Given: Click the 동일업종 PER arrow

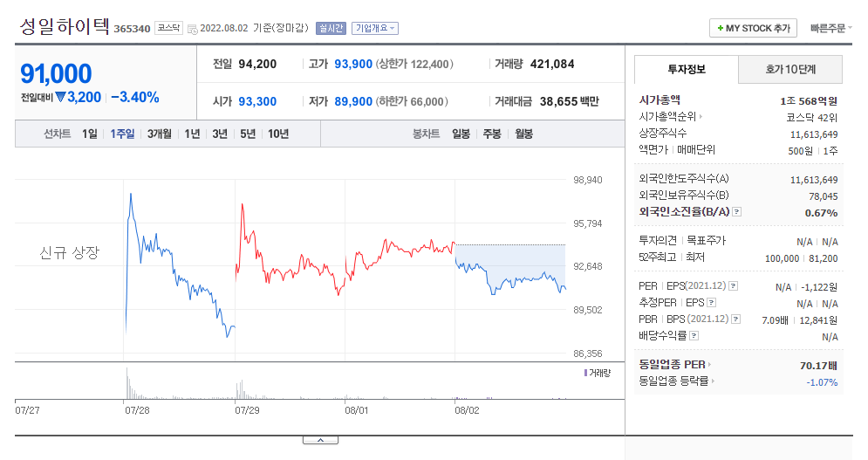Looking at the screenshot, I should (x=709, y=365).
